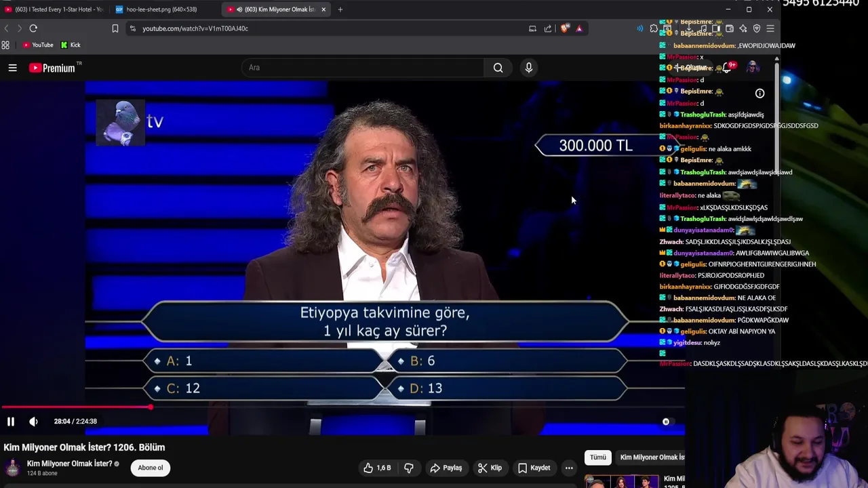Image resolution: width=868 pixels, height=488 pixels.
Task: Click the 28:04 / 2:24:38 time display
Action: (75, 422)
